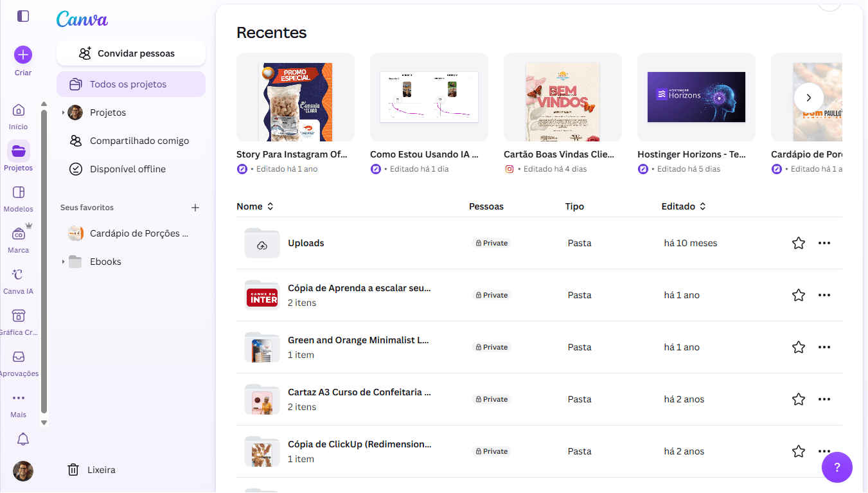Star the Cópia de Aprenda a escalar folder
The height and width of the screenshot is (493, 868).
[799, 295]
